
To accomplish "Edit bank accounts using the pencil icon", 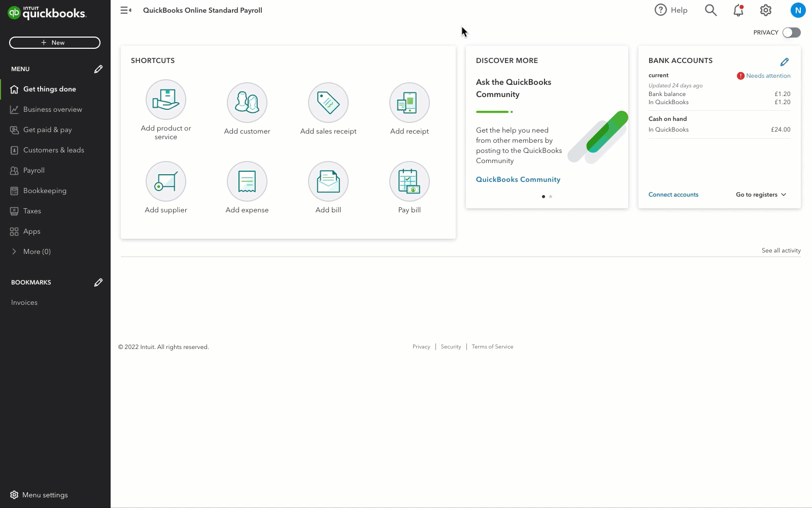I will (x=785, y=62).
